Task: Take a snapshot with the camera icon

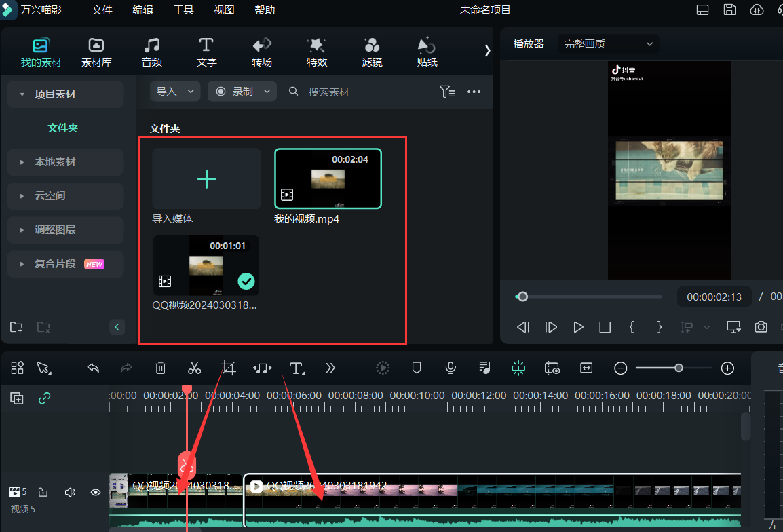Action: [761, 326]
